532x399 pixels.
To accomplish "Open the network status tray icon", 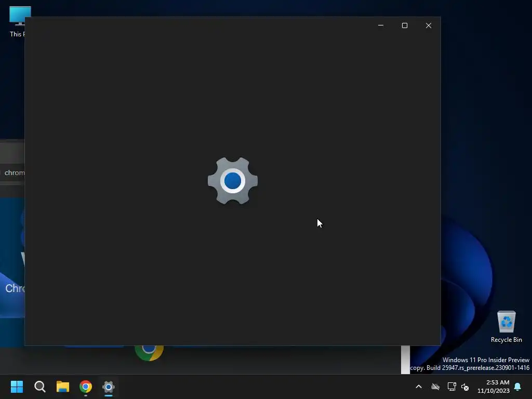I will 451,387.
